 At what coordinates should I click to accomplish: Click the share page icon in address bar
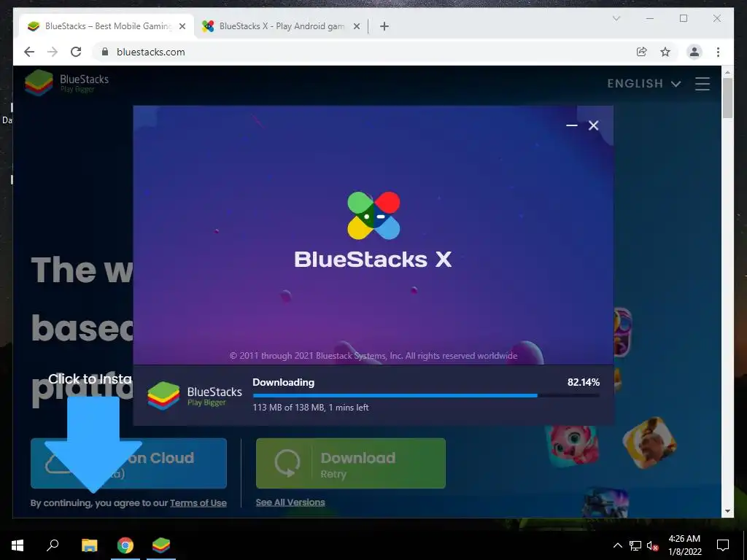click(642, 52)
